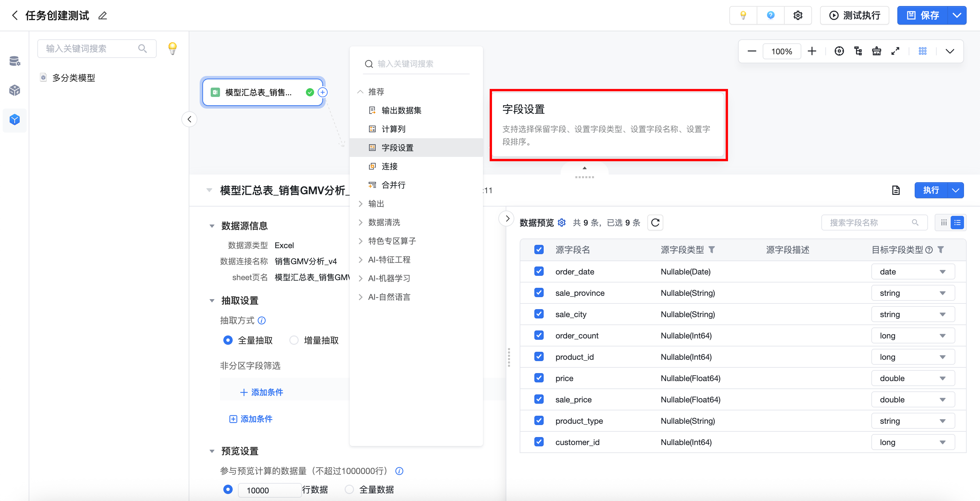
Task: Switch to column view icon
Action: pos(944,223)
